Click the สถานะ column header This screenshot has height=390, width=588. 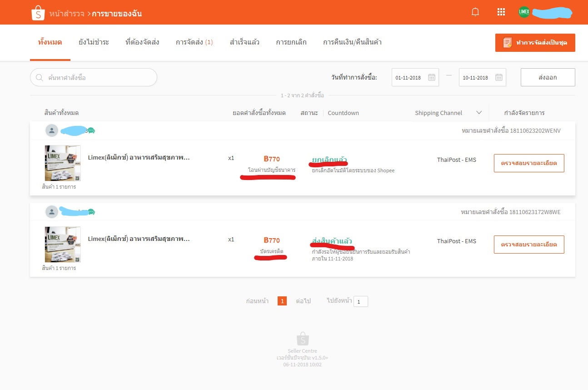pyautogui.click(x=309, y=113)
